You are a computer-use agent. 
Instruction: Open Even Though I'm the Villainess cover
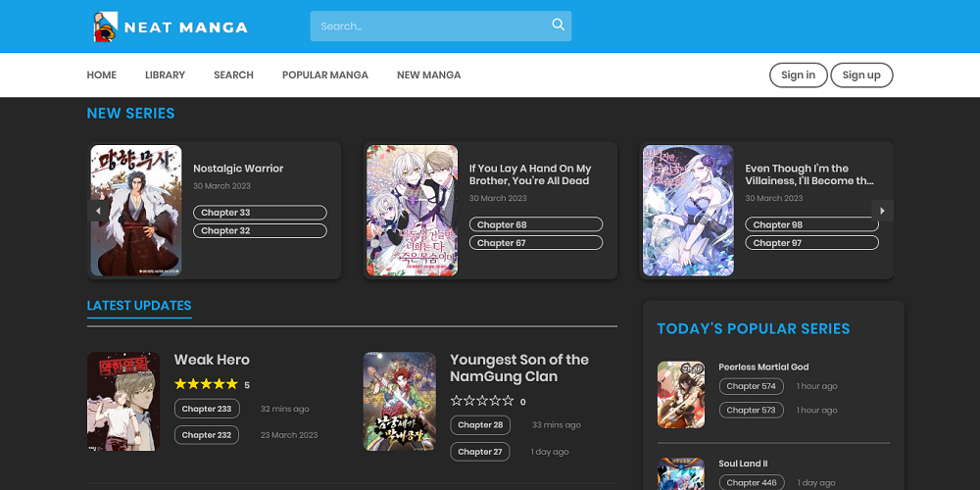[x=688, y=211]
